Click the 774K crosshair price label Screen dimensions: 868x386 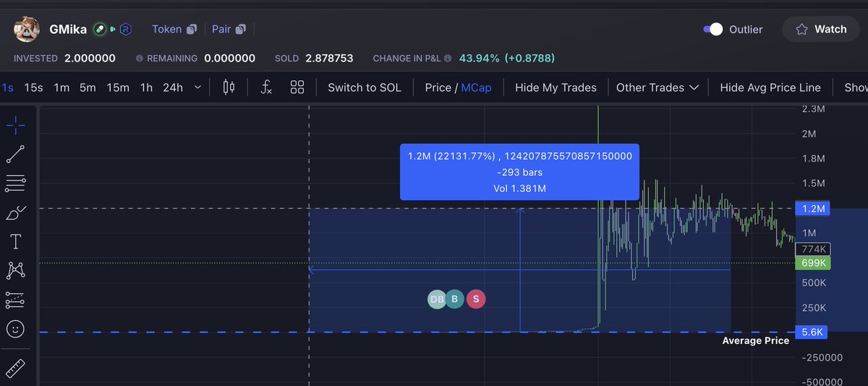click(813, 248)
